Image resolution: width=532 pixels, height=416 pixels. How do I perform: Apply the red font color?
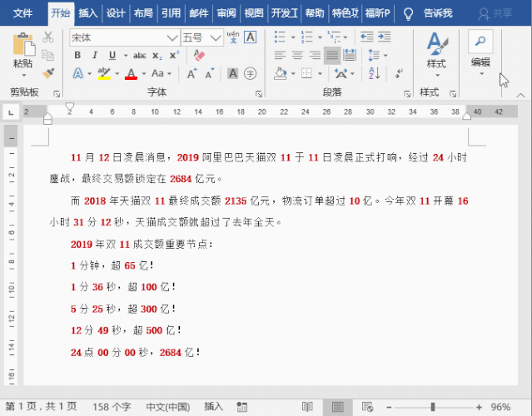131,73
